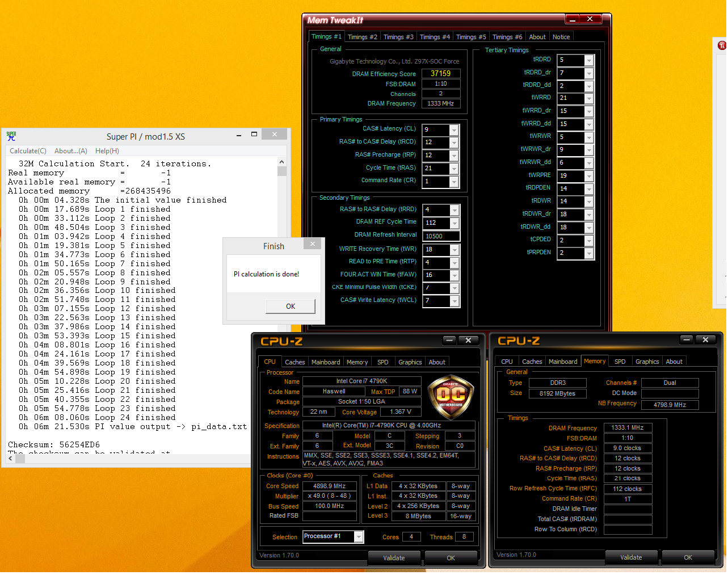Click the DRAM Refresh Interval field showing 10500
This screenshot has width=728, height=575.
(441, 236)
